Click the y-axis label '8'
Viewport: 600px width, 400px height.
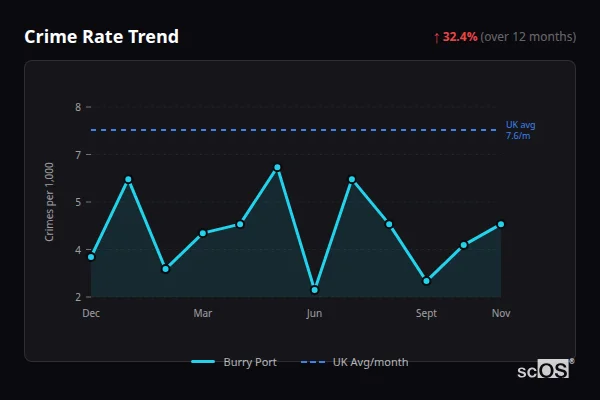pyautogui.click(x=78, y=107)
